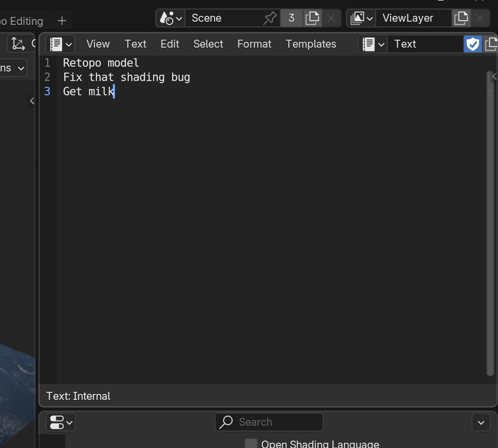Click line number 3
Image resolution: width=498 pixels, height=448 pixels.
[47, 92]
